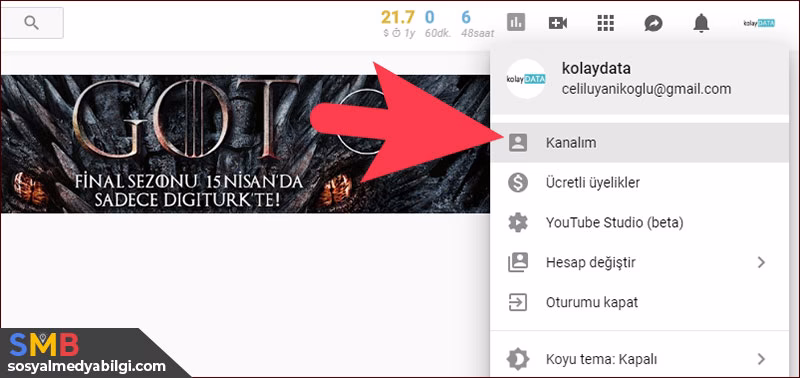Open the messages share bubble icon
The image size is (800, 378).
pyautogui.click(x=654, y=23)
